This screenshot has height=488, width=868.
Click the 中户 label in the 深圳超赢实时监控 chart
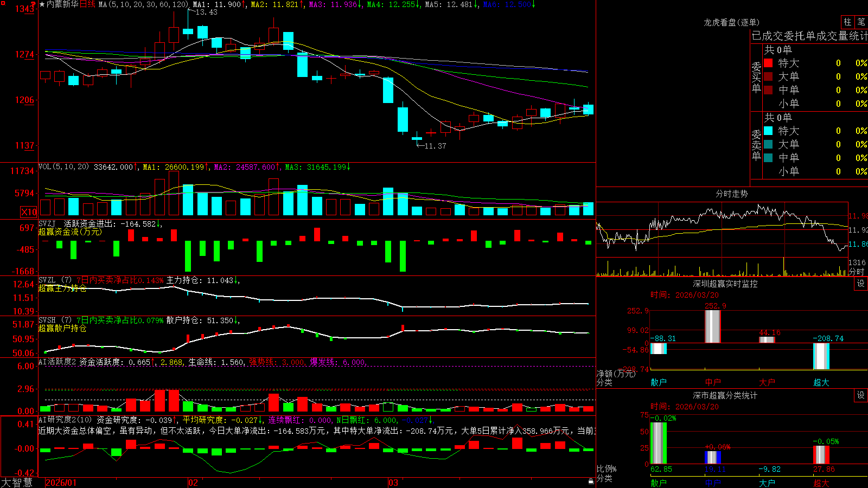[x=713, y=382]
